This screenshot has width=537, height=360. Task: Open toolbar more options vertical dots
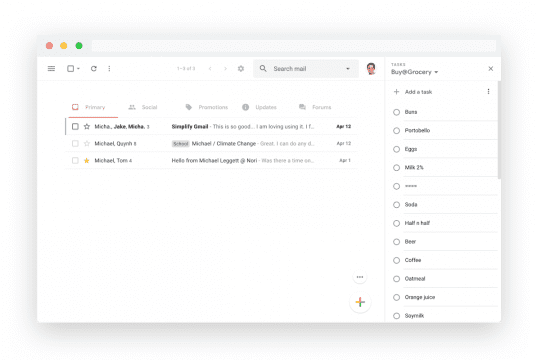click(x=109, y=69)
